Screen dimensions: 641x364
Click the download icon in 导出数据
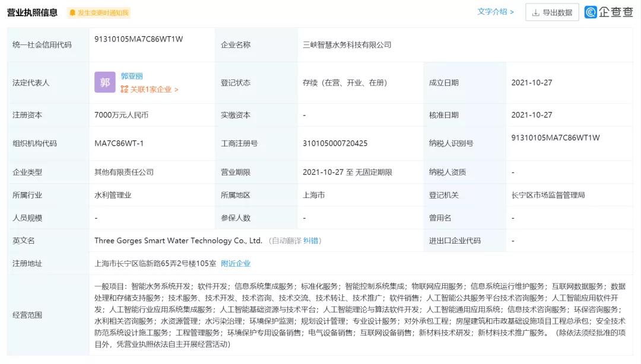(535, 12)
